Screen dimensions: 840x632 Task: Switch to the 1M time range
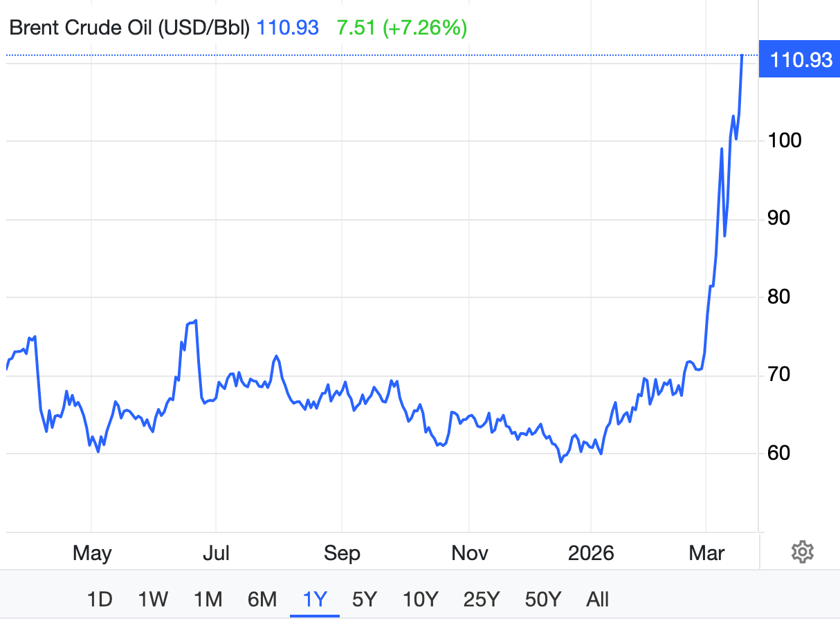[x=208, y=599]
